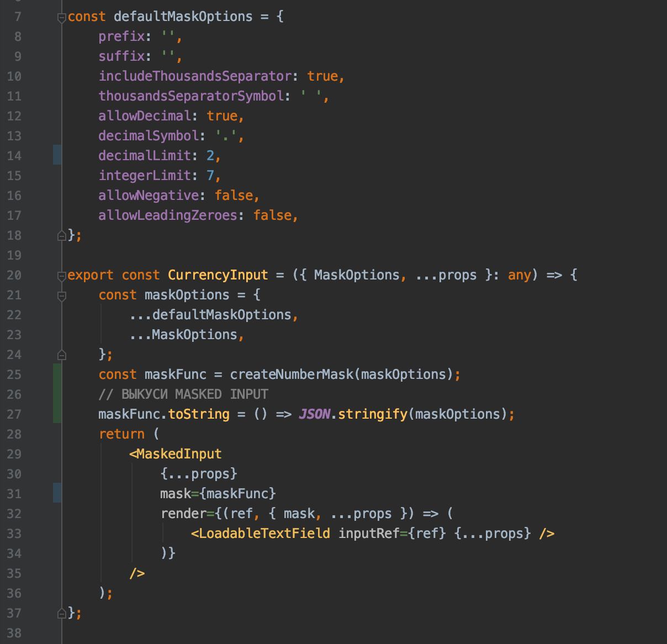
Task: Click the return keyword on line 28
Action: coord(121,434)
